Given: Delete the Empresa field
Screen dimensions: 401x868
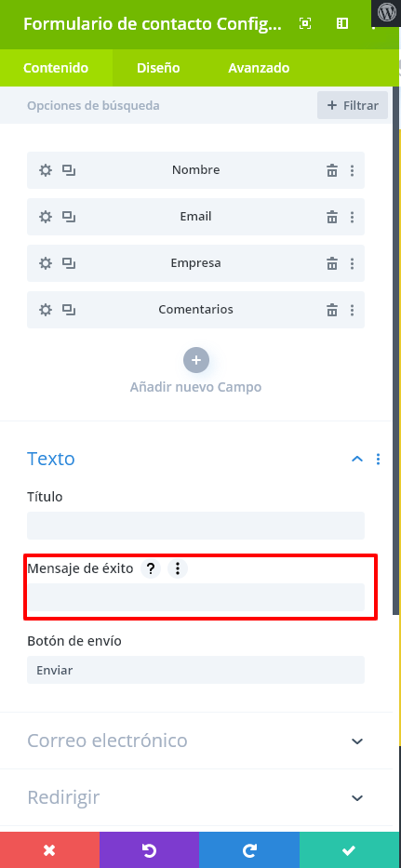Looking at the screenshot, I should [x=332, y=263].
